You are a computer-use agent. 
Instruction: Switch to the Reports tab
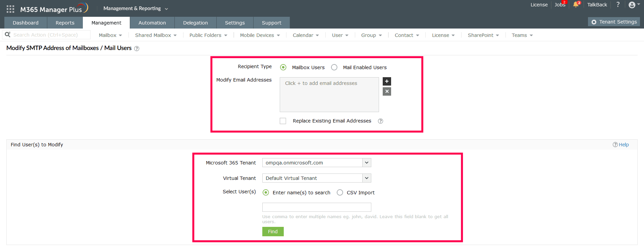(x=65, y=23)
